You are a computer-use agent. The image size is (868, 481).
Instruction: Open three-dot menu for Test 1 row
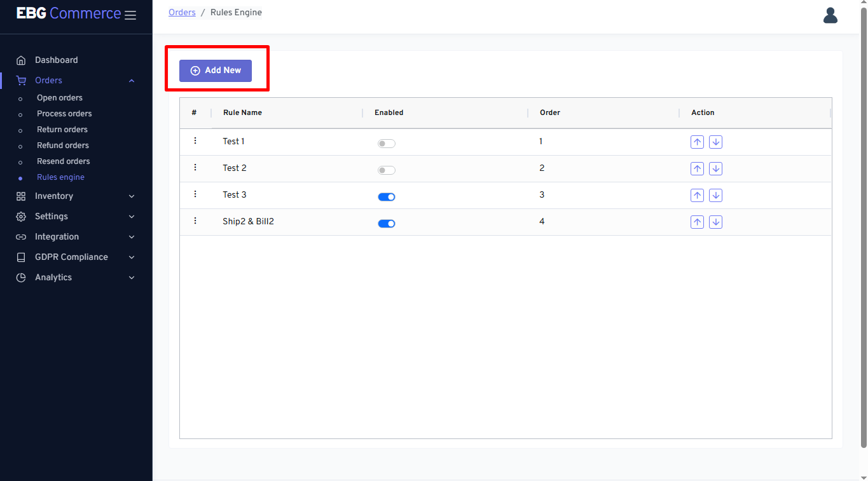(x=195, y=141)
